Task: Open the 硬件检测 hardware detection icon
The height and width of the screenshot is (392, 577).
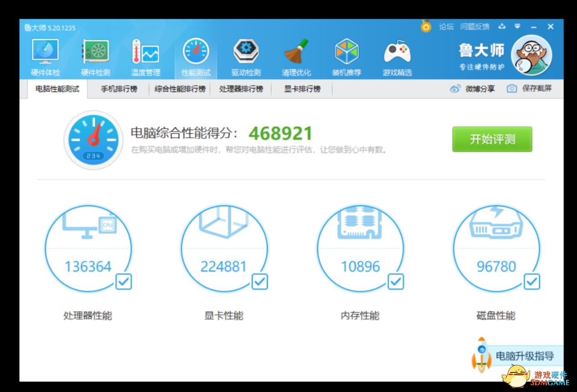Action: (95, 52)
